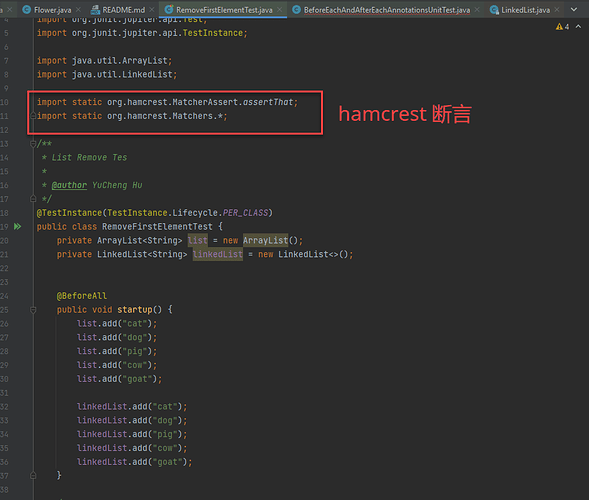Click the Flower.java class file icon
589x500 pixels.
pos(27,10)
